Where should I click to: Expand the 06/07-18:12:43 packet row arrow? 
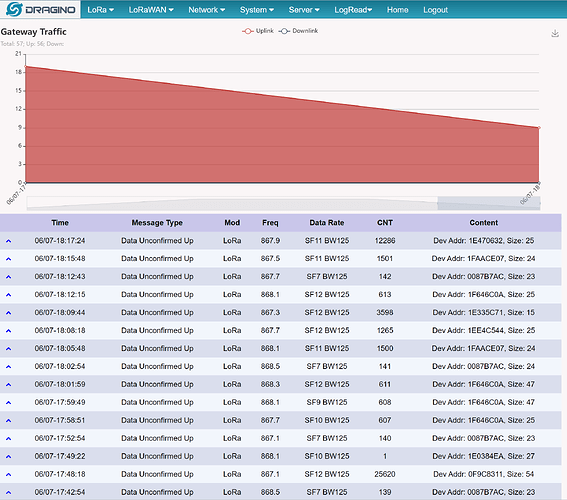click(9, 277)
